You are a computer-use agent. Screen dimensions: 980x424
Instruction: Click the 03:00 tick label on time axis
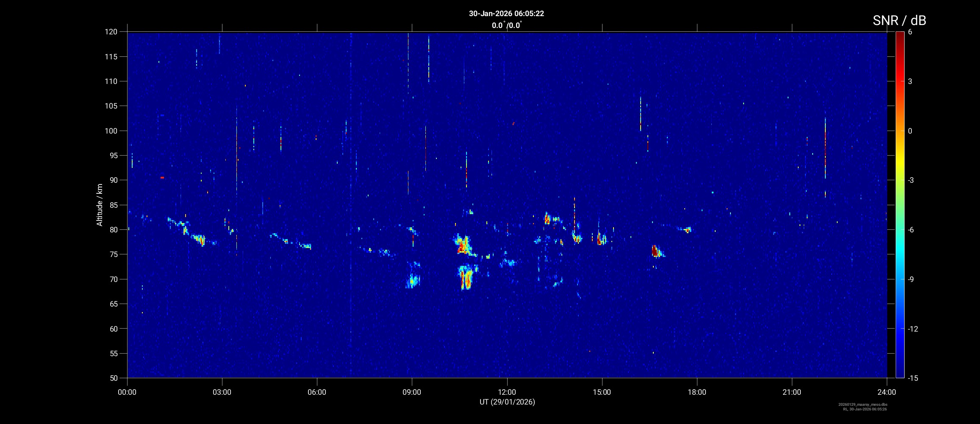coord(222,392)
